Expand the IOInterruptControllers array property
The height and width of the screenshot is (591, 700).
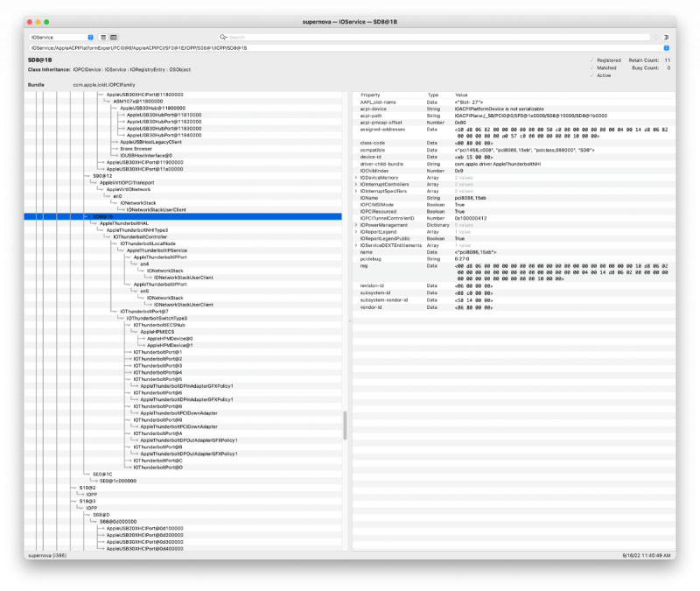pyautogui.click(x=355, y=185)
